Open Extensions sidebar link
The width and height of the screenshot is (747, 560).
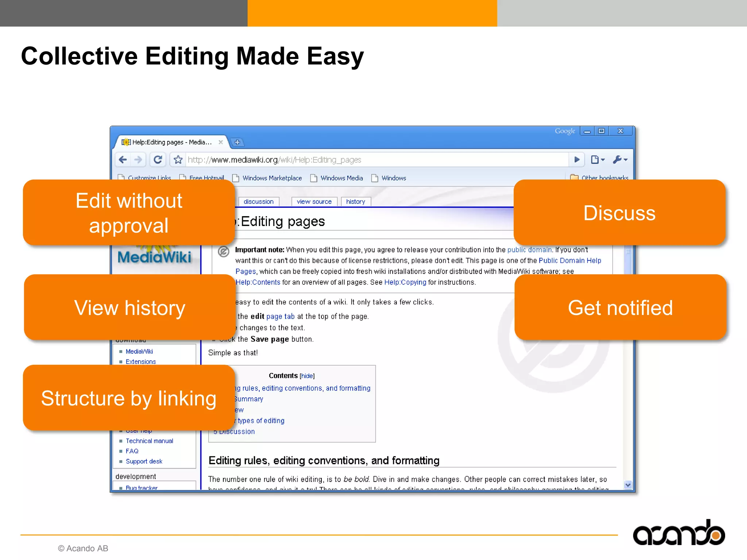coord(141,362)
